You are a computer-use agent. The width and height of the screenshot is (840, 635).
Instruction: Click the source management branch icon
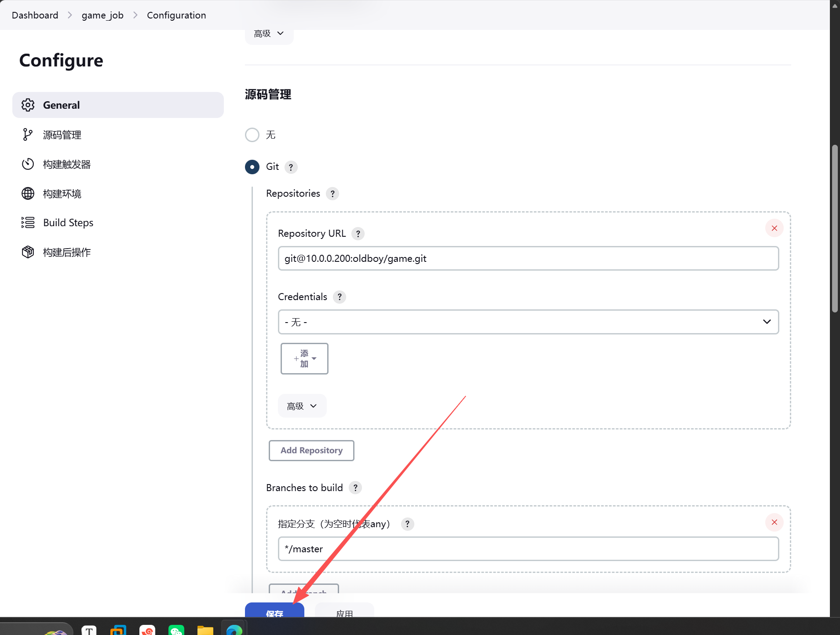coord(28,135)
